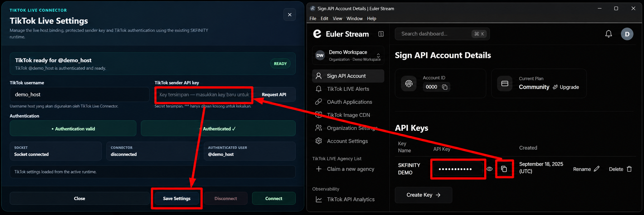
Task: Open TikTok Image CDN section
Action: tap(348, 115)
